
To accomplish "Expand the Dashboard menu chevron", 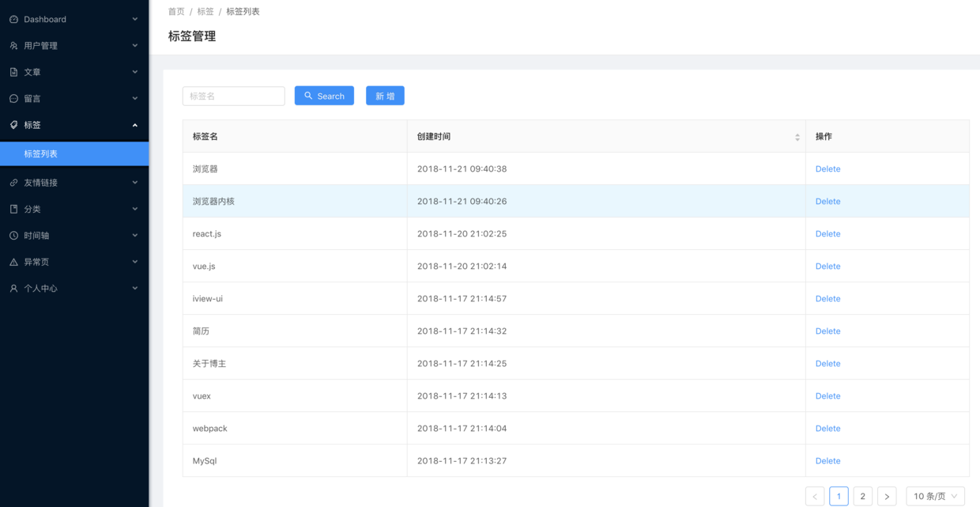I will point(134,19).
